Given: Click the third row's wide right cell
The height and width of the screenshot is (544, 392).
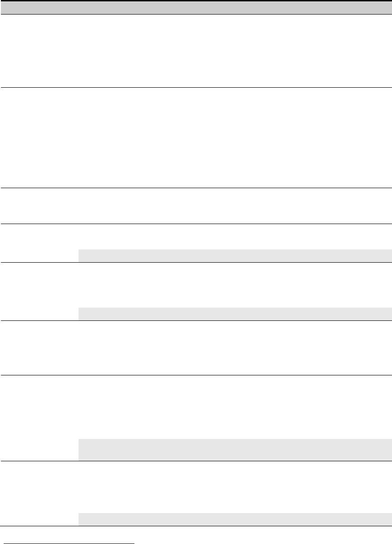Looking at the screenshot, I should pyautogui.click(x=235, y=205).
